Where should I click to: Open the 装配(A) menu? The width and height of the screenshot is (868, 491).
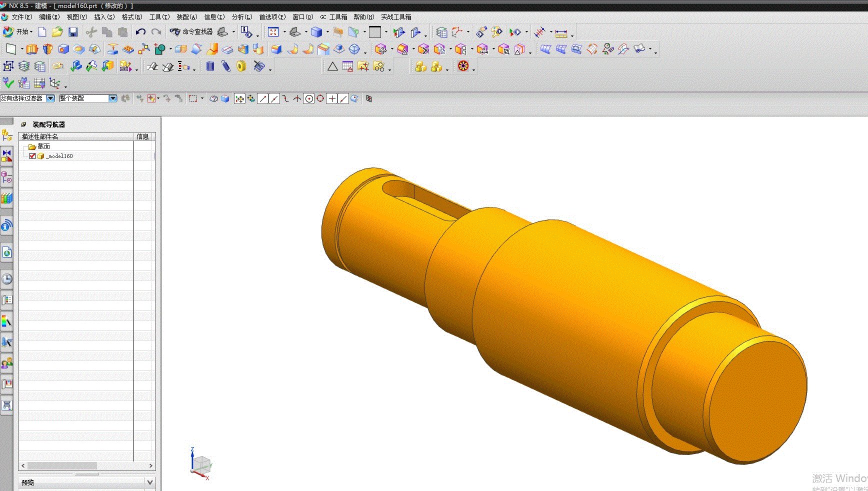point(186,17)
